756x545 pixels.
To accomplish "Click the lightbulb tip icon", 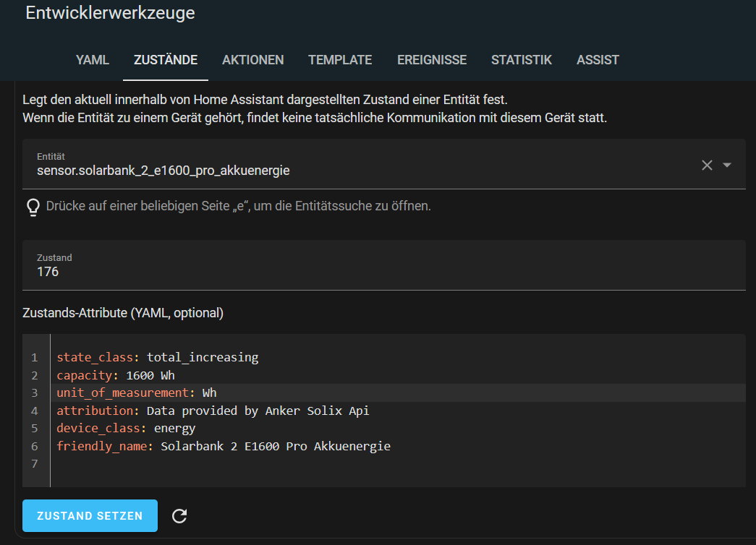I will 33,207.
